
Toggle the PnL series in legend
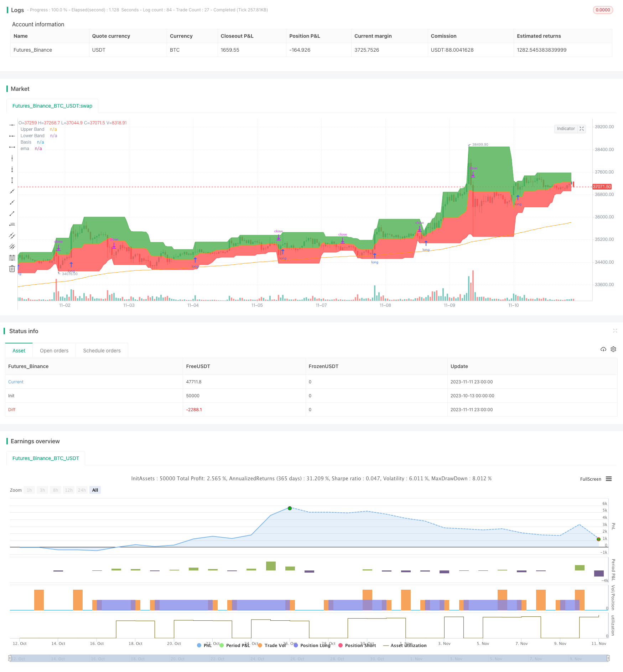[204, 645]
